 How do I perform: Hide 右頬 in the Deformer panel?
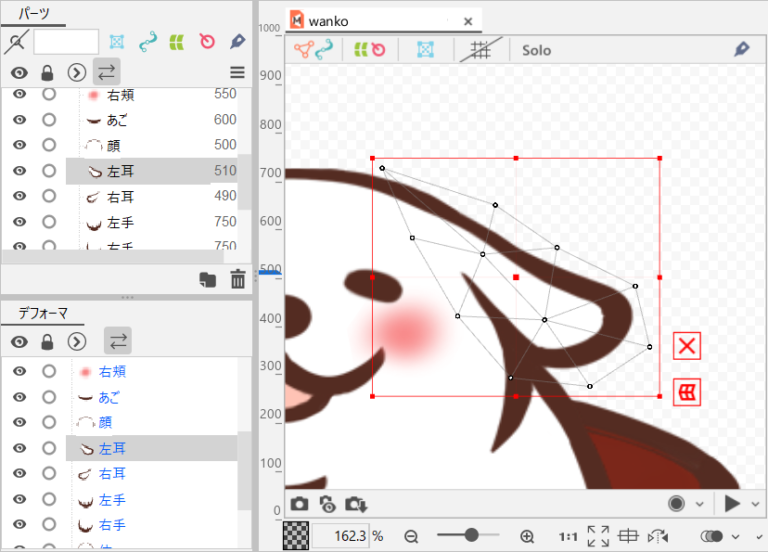point(18,372)
